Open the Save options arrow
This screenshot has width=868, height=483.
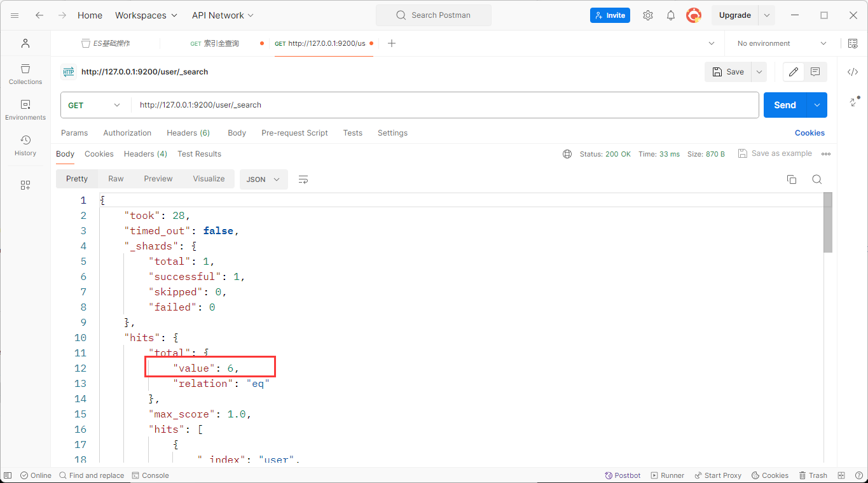point(759,72)
